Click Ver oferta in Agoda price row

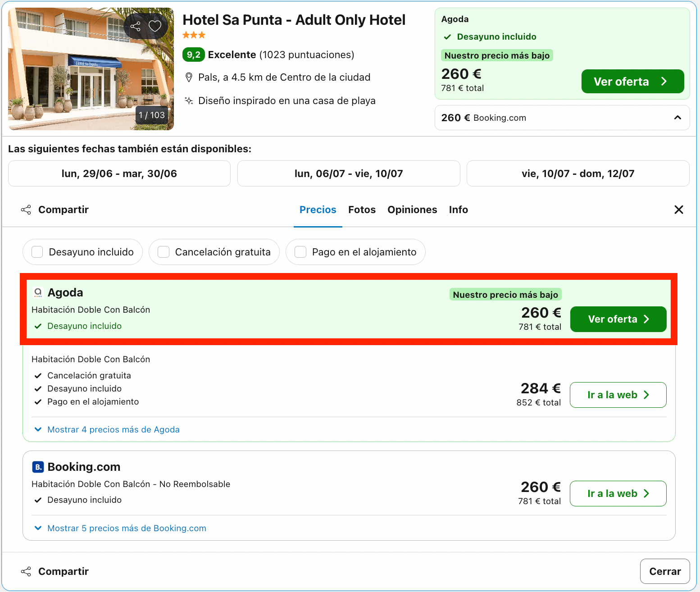(x=618, y=319)
